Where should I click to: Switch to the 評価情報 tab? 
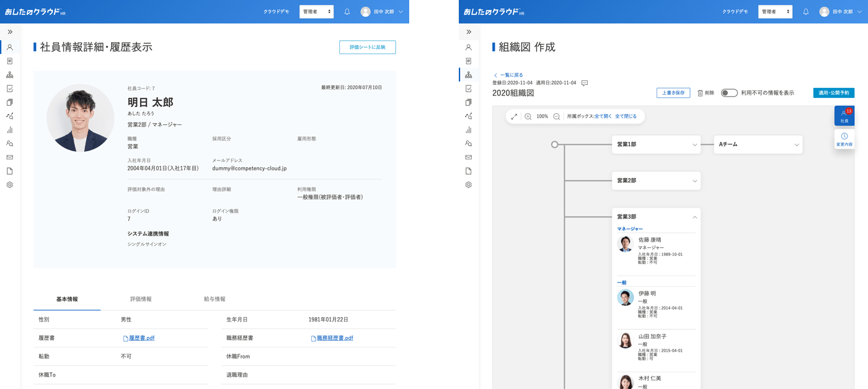(141, 299)
